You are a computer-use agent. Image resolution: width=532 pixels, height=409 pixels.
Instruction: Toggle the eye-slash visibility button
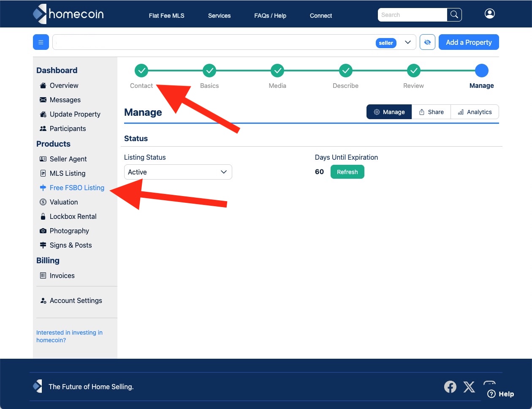pos(427,42)
